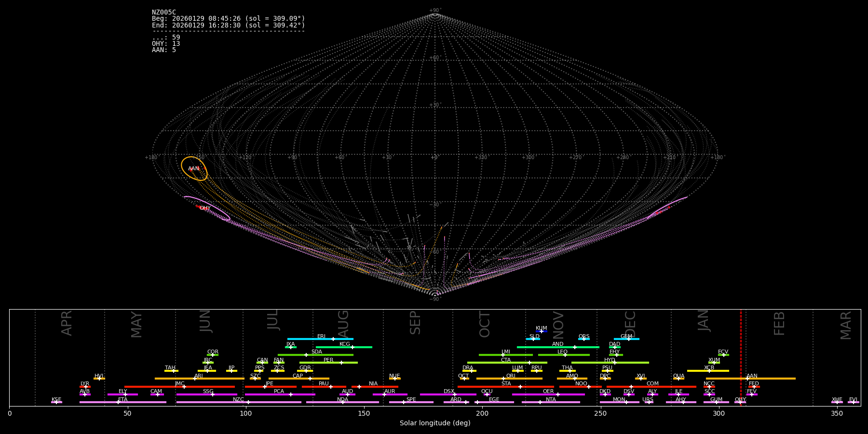
Task: Click the OHY radiant label on sky map
Action: tap(205, 208)
